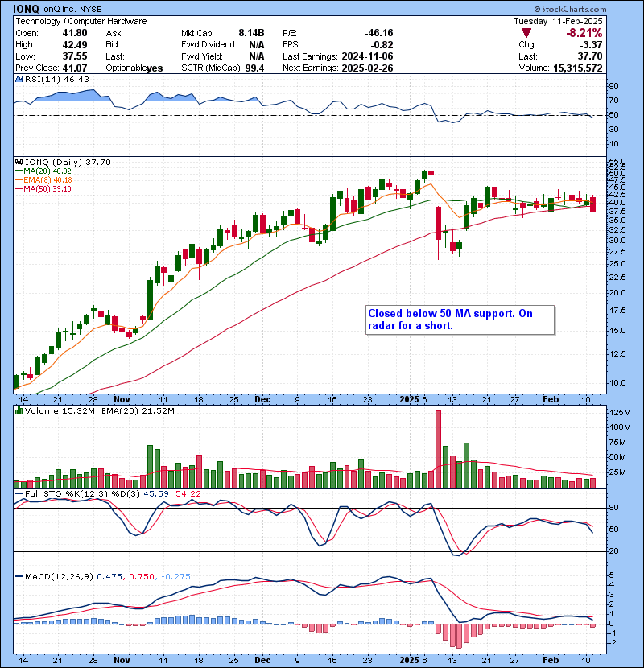The height and width of the screenshot is (668, 644).
Task: Click the 70 level on RSI axis
Action: [614, 101]
